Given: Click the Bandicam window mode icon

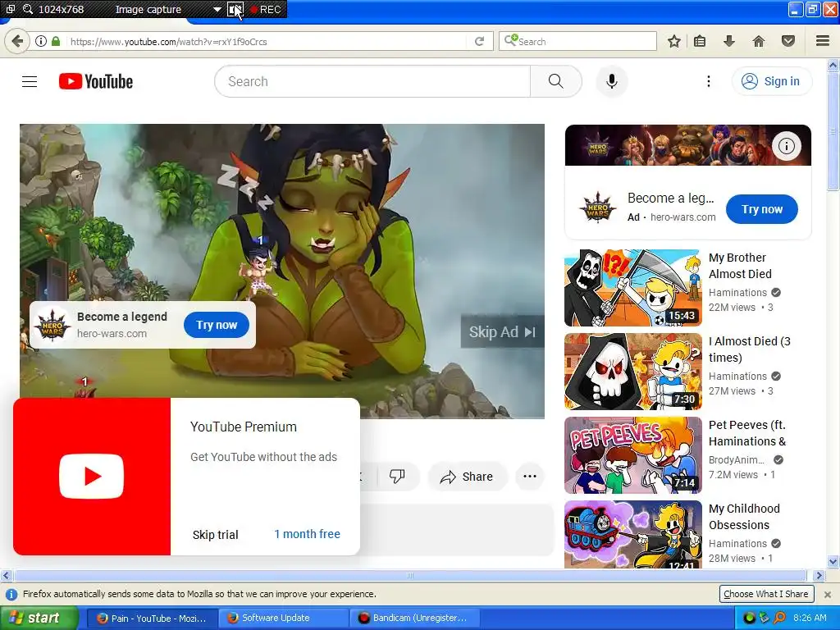Looking at the screenshot, I should (x=10, y=9).
